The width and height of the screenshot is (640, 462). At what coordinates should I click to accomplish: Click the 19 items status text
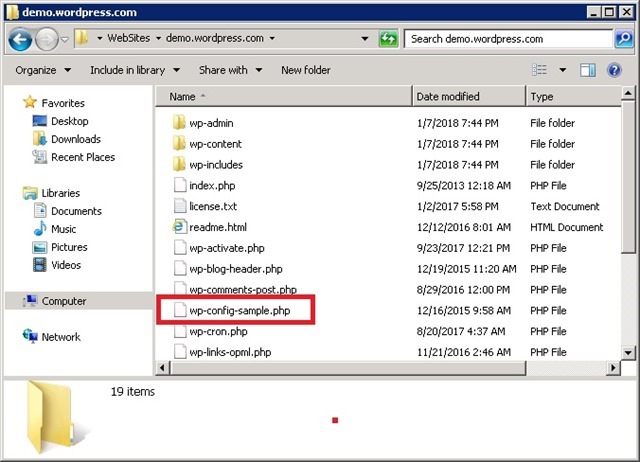pyautogui.click(x=133, y=391)
